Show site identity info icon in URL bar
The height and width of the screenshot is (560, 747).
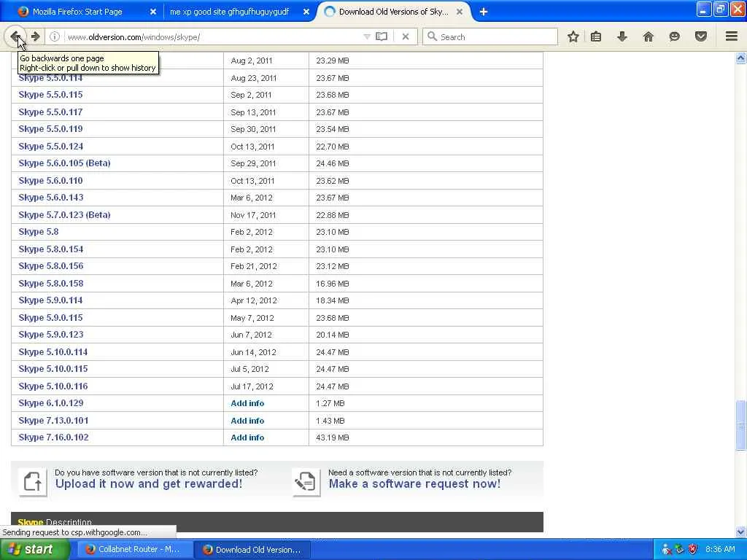click(x=55, y=36)
